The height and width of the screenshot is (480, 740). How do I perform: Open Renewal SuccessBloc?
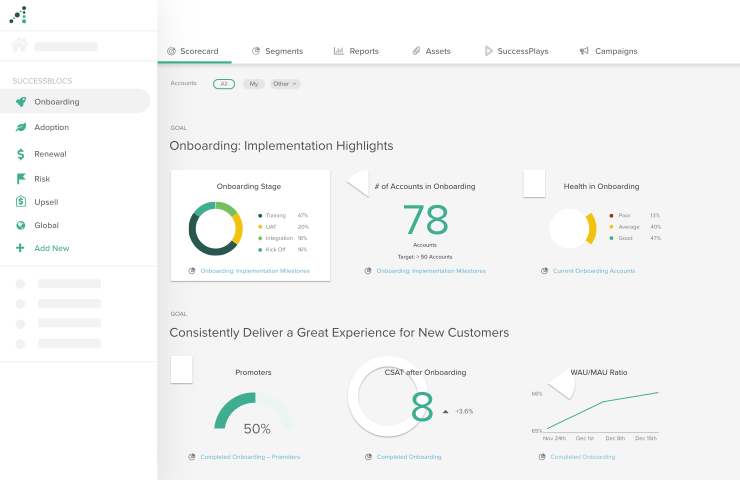click(50, 154)
